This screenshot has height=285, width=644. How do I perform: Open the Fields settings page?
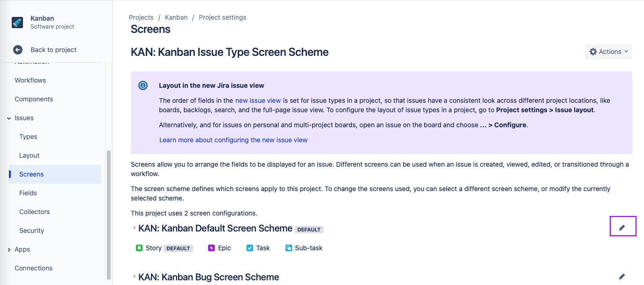(x=28, y=193)
